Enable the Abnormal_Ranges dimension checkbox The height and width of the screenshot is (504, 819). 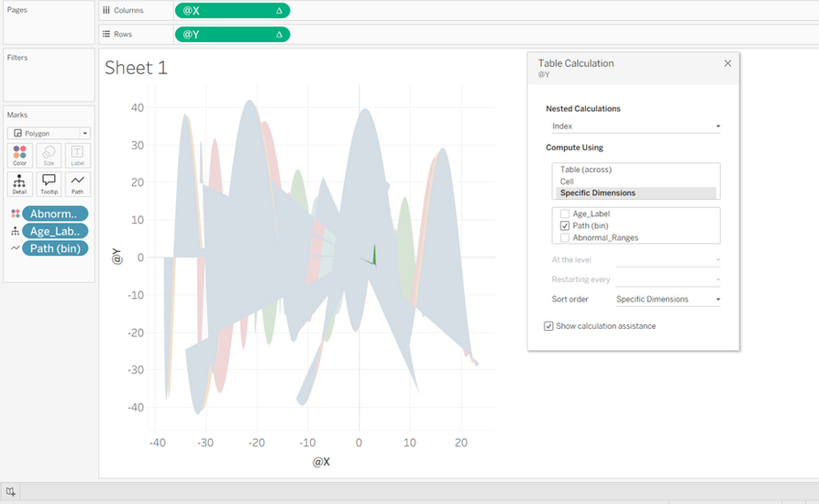coord(565,238)
